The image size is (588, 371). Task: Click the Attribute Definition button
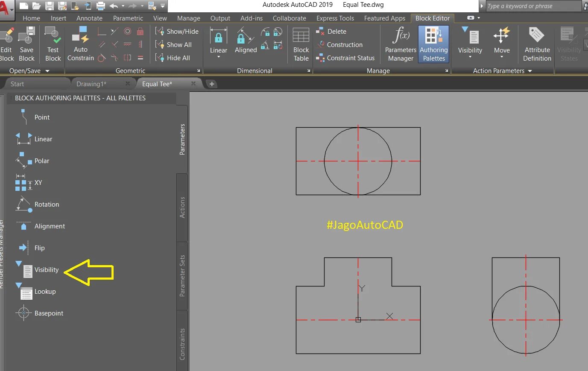tap(537, 44)
